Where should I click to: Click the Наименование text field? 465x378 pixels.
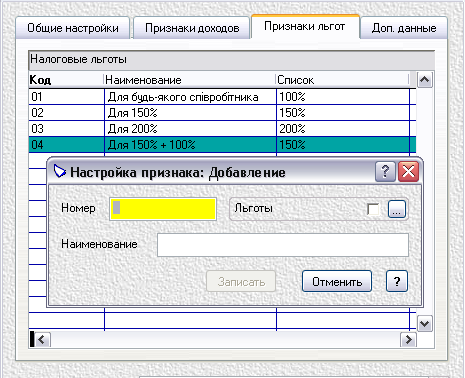pyautogui.click(x=283, y=245)
